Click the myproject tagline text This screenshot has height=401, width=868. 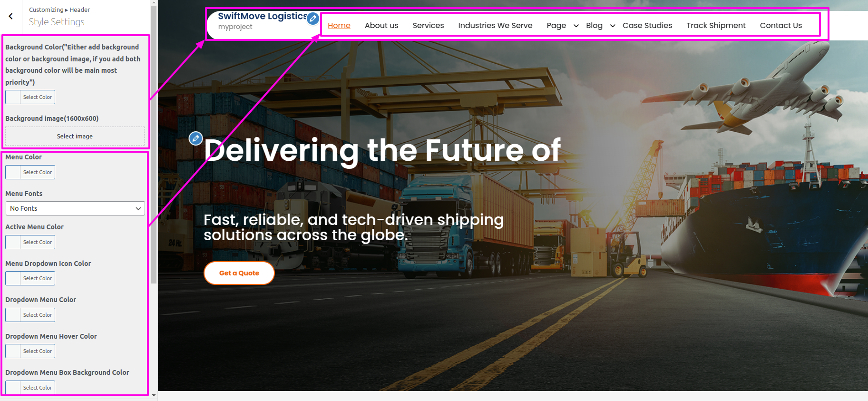point(235,27)
